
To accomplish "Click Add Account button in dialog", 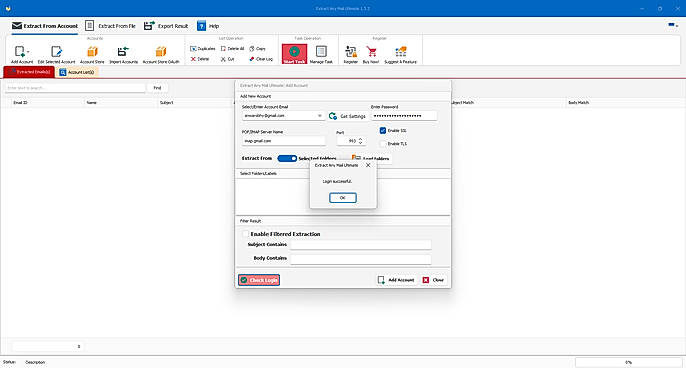I will [396, 280].
